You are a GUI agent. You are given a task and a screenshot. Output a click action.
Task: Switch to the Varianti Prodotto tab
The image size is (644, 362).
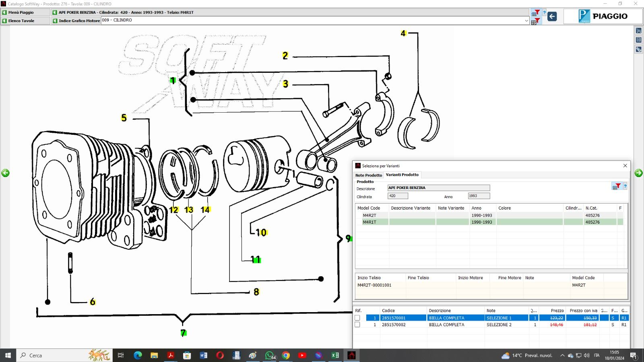tap(402, 175)
